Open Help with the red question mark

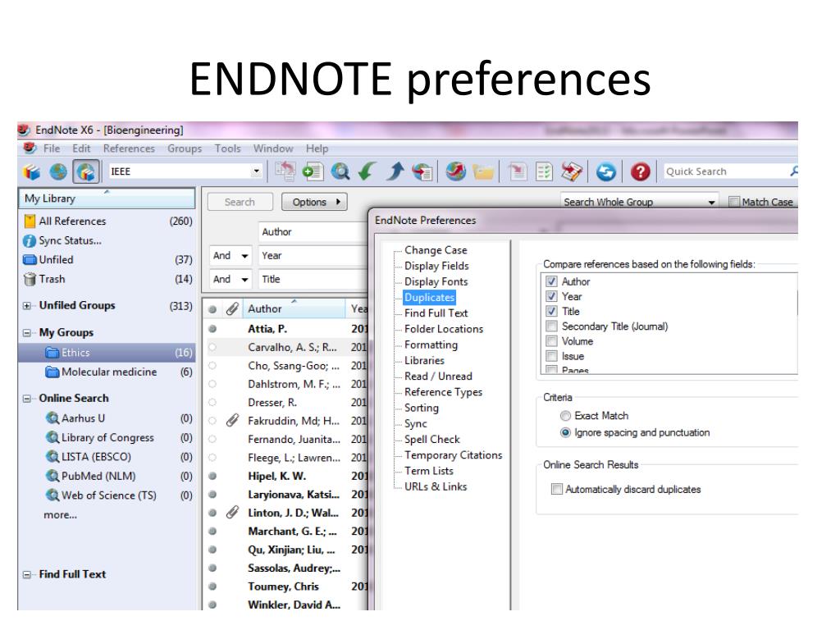tap(640, 171)
